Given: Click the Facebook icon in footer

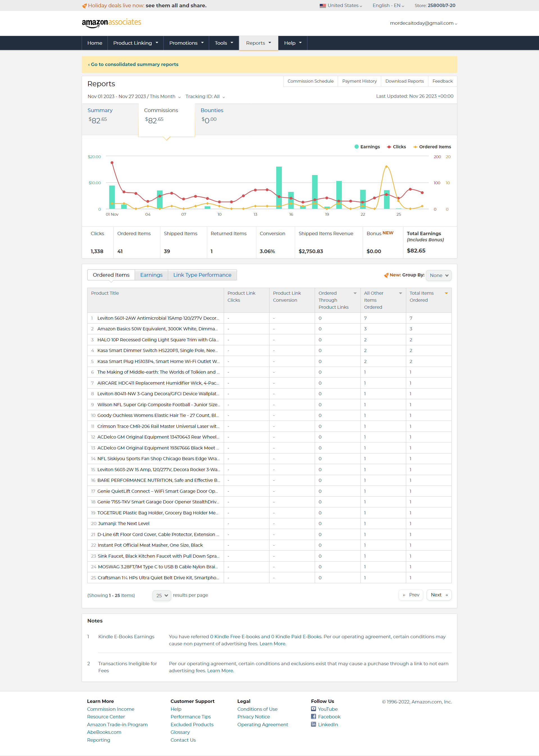Looking at the screenshot, I should point(313,716).
